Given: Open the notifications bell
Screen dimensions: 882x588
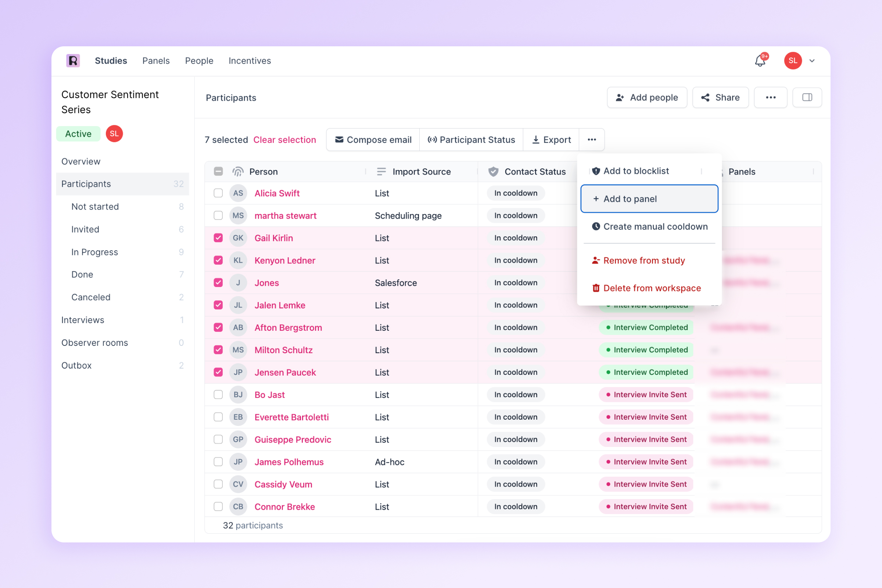Looking at the screenshot, I should point(761,60).
